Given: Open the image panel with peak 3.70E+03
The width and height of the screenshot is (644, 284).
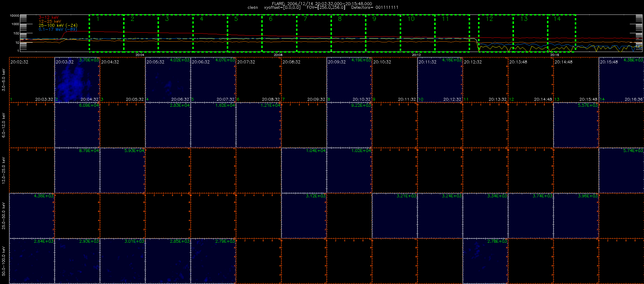Looking at the screenshot, I should click(77, 80).
